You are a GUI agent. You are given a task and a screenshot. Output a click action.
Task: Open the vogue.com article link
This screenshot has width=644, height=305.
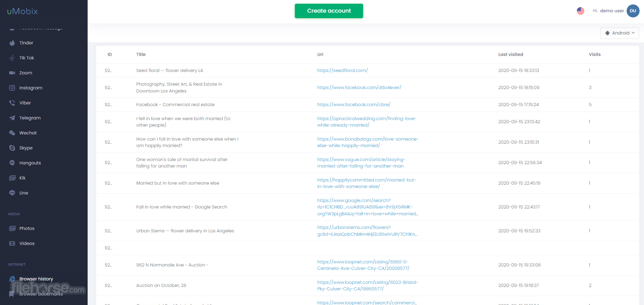[x=361, y=163]
